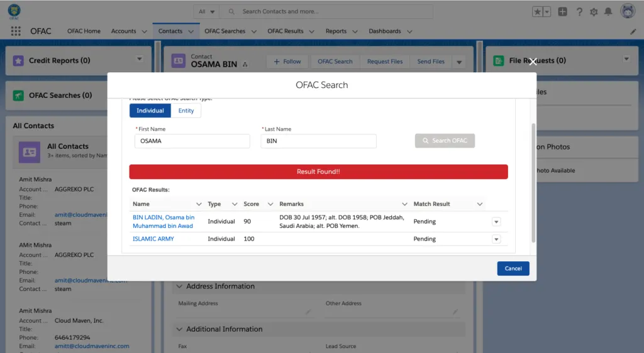Open the user profile avatar

tap(628, 11)
